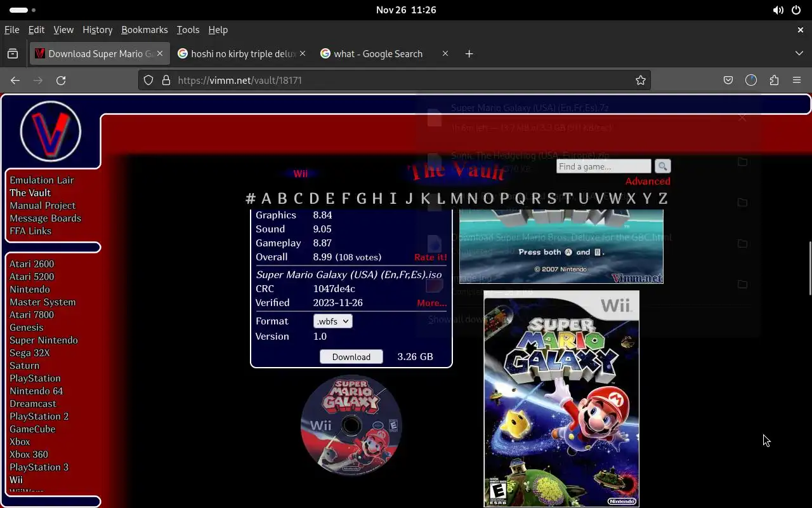
Task: Open the Bookmarks menu
Action: coord(145,30)
